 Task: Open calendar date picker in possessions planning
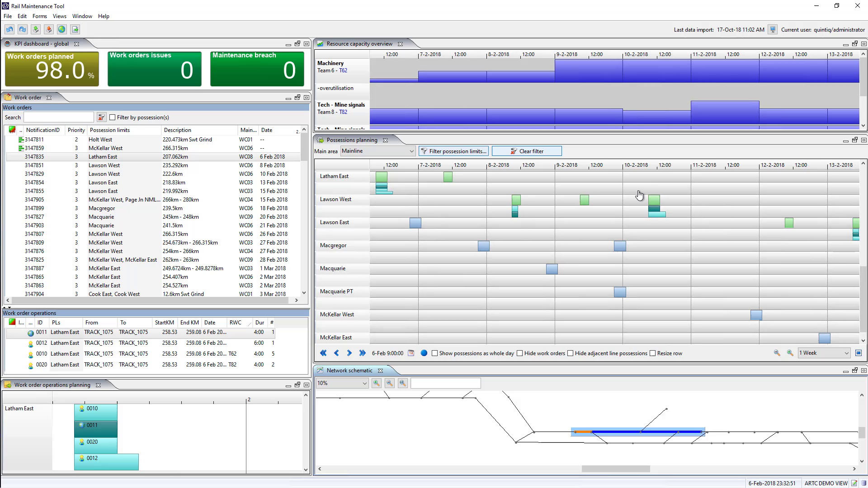point(411,353)
